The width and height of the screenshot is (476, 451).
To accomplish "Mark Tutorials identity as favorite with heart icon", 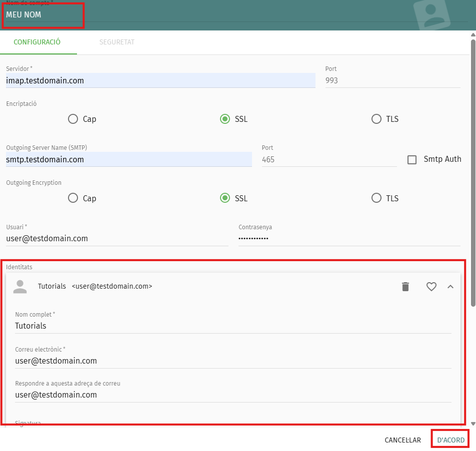I will pos(431,287).
